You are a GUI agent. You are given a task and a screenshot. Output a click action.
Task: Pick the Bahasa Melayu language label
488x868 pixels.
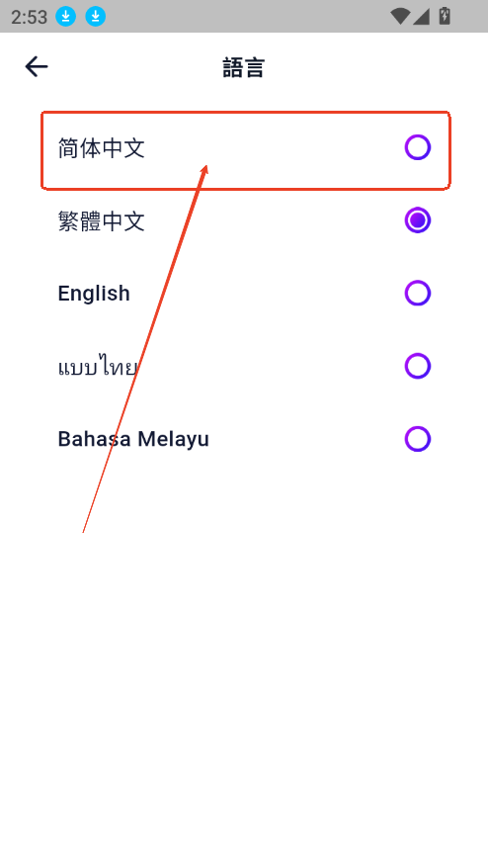click(x=133, y=439)
